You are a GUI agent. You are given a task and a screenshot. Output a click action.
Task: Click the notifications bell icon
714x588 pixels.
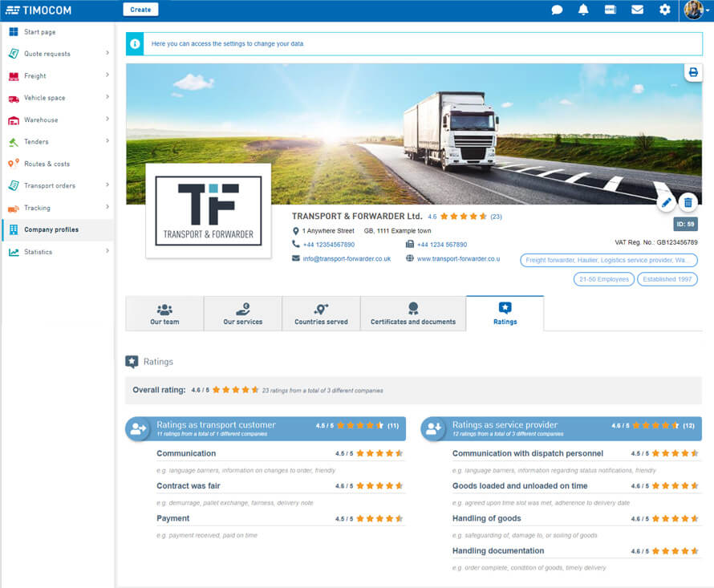point(583,10)
